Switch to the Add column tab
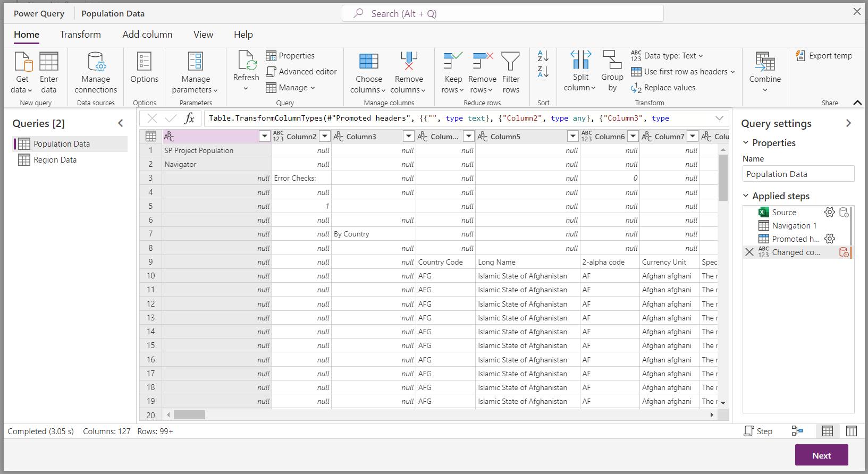This screenshot has width=868, height=474. [147, 35]
